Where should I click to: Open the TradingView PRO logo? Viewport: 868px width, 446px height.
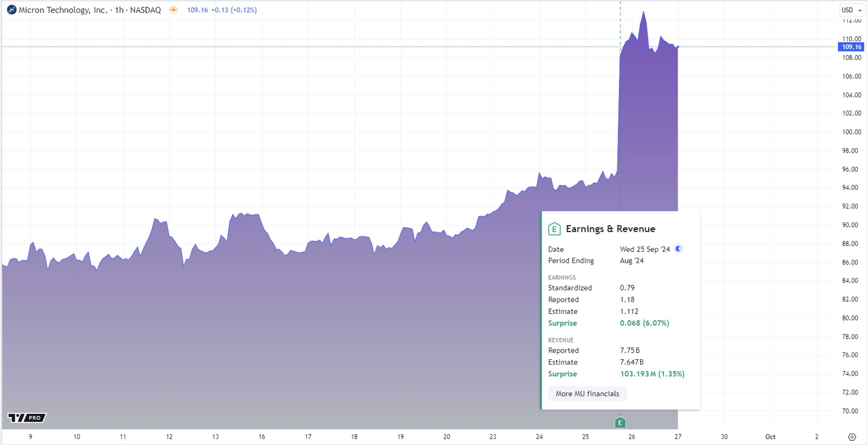click(x=27, y=418)
